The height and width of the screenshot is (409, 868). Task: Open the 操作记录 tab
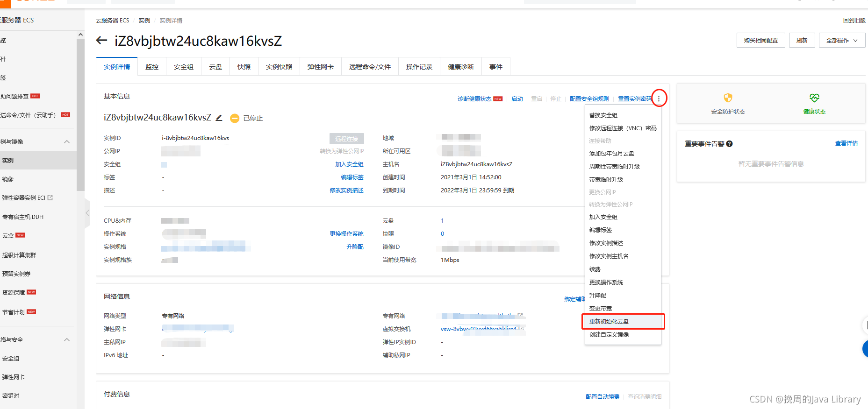pyautogui.click(x=419, y=67)
